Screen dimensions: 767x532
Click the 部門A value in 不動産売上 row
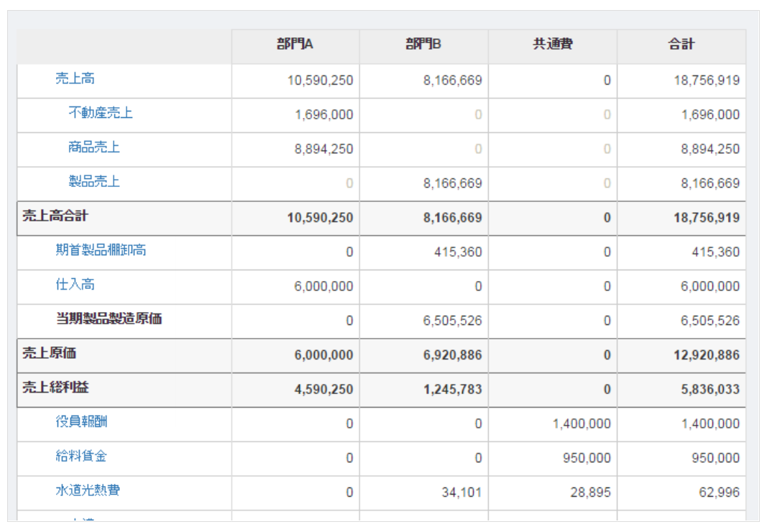point(323,115)
